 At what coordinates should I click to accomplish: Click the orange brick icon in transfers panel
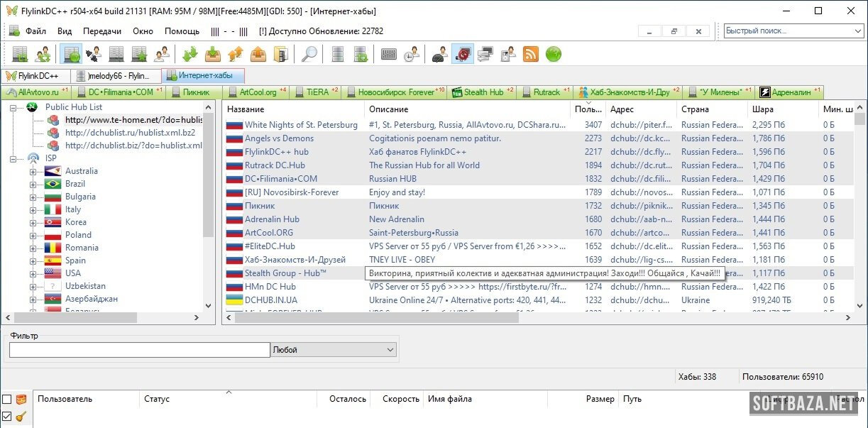[x=21, y=399]
